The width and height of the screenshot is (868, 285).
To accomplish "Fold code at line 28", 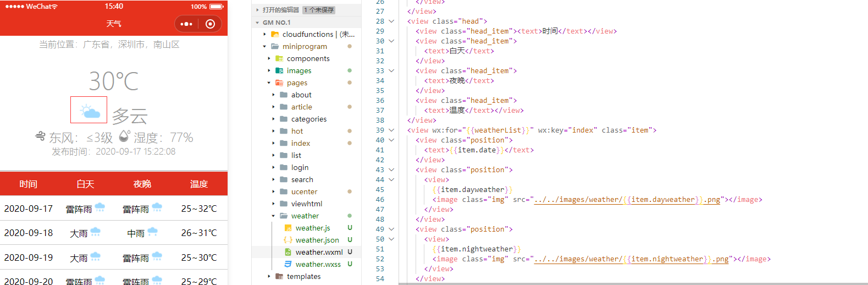I will [x=391, y=21].
